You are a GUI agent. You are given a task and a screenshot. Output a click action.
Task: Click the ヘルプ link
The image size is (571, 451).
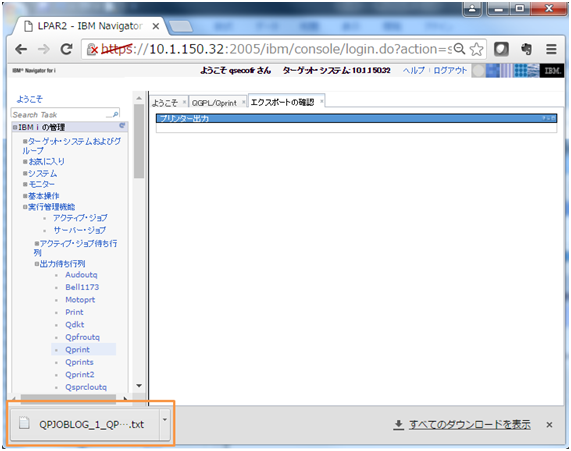click(413, 70)
